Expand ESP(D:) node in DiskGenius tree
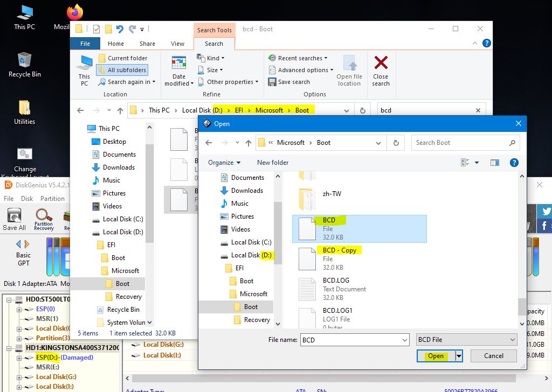The image size is (552, 392). coord(19,358)
